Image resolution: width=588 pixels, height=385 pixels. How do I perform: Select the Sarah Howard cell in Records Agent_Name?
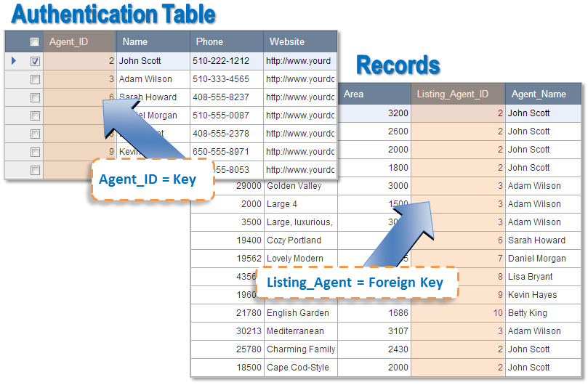click(x=543, y=240)
